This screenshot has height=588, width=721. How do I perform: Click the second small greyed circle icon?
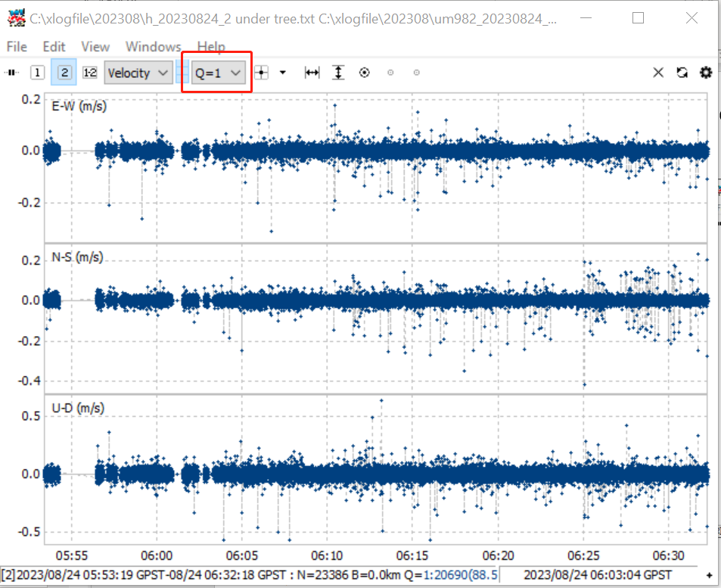(x=417, y=73)
